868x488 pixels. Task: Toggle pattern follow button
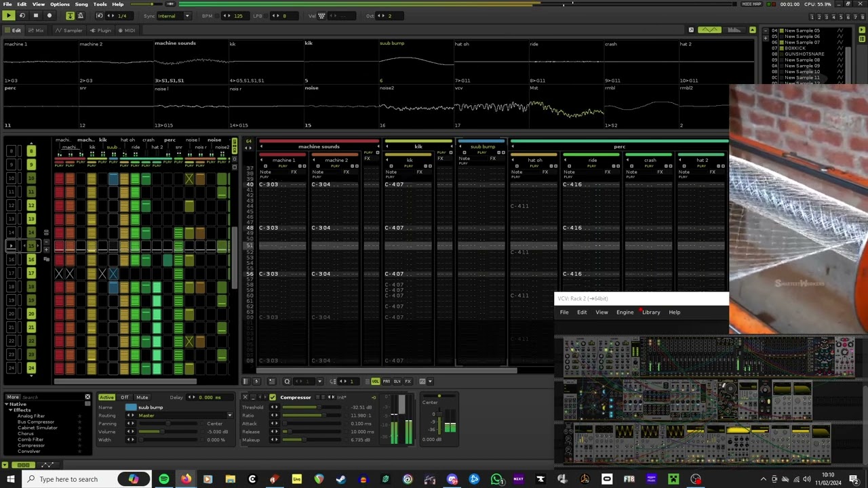tap(70, 16)
